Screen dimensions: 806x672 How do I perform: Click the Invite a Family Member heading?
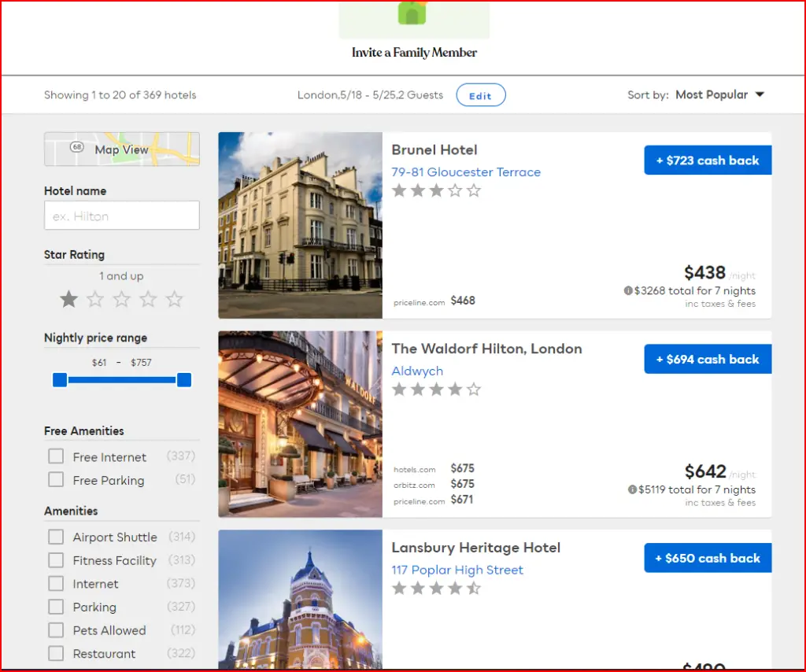tap(414, 53)
